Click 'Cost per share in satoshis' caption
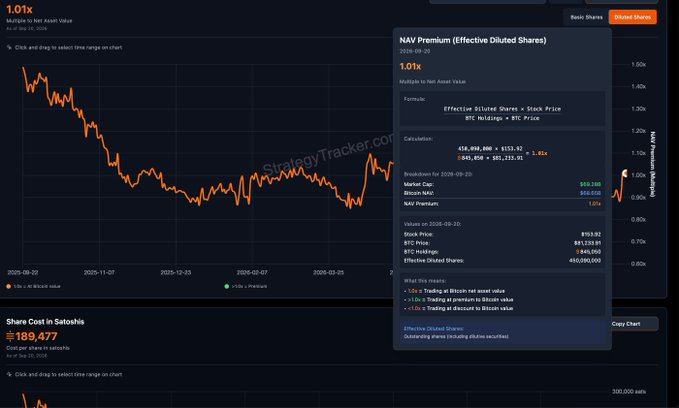This screenshot has height=408, width=679. click(38, 348)
